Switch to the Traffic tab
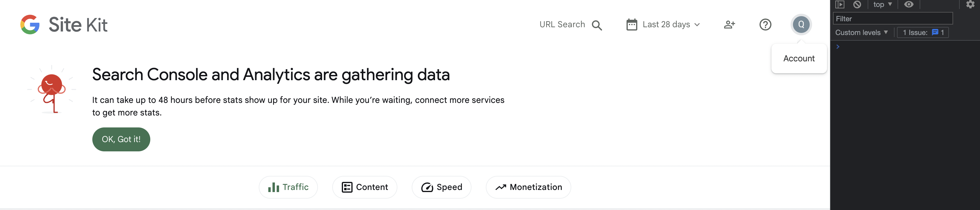 tap(288, 187)
